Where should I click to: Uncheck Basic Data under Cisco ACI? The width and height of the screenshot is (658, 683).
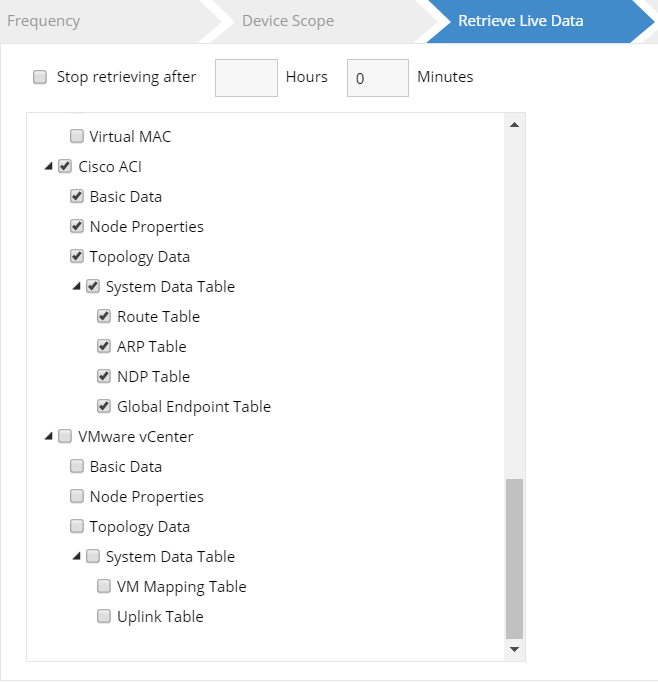pos(77,196)
